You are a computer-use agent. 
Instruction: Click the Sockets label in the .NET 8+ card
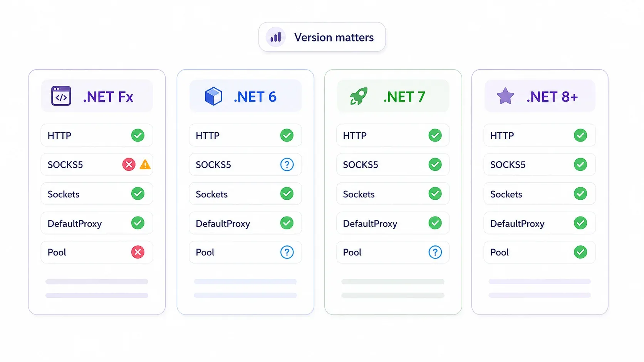tap(506, 194)
